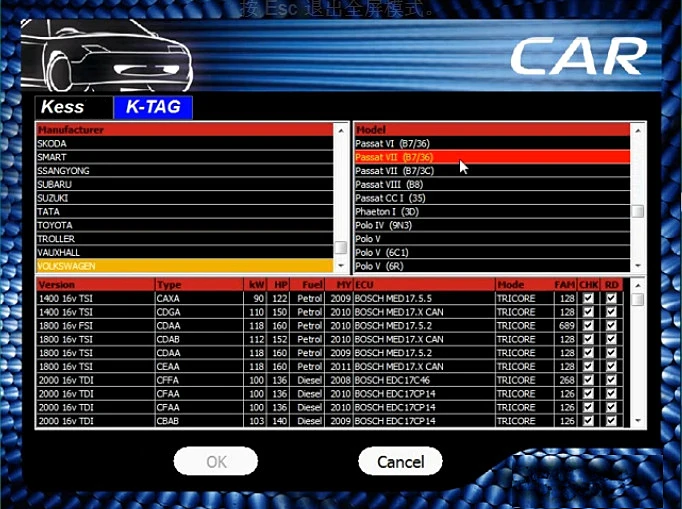This screenshot has width=682, height=509.
Task: Select SUZUKI manufacturer
Action: 185,198
